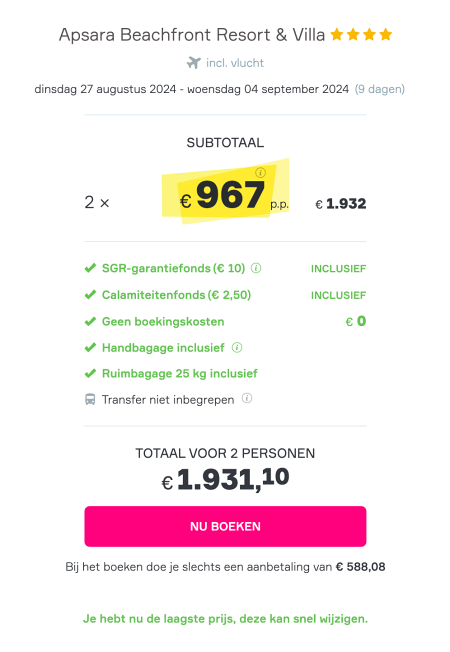Click checkmark beside Geen boekingskosten
This screenshot has width=450, height=652.
pos(90,321)
